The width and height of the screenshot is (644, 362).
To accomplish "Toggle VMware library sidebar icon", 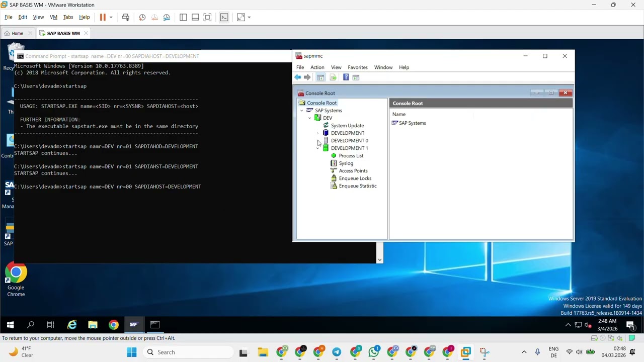I will 183,17.
